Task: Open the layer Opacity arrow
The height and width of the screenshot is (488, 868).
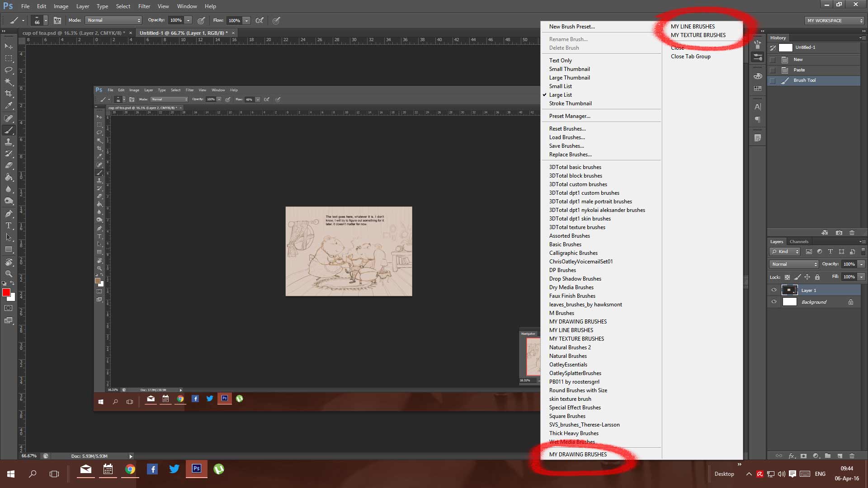Action: 862,264
